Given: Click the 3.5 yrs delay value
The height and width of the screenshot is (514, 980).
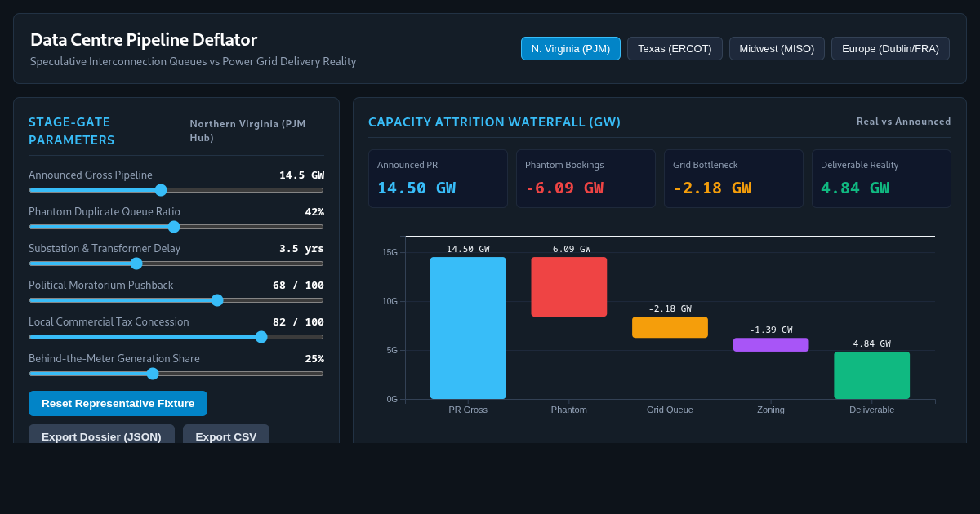Looking at the screenshot, I should tap(301, 248).
